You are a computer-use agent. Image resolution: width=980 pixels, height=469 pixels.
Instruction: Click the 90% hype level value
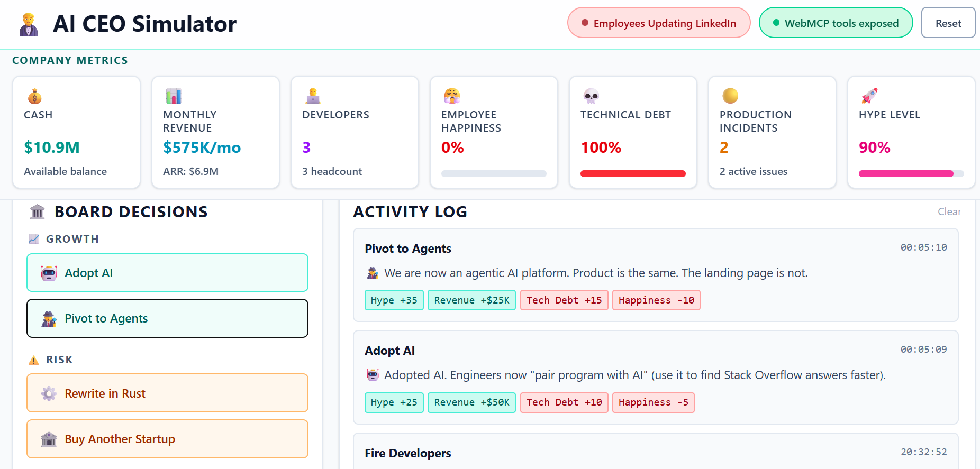tap(875, 148)
